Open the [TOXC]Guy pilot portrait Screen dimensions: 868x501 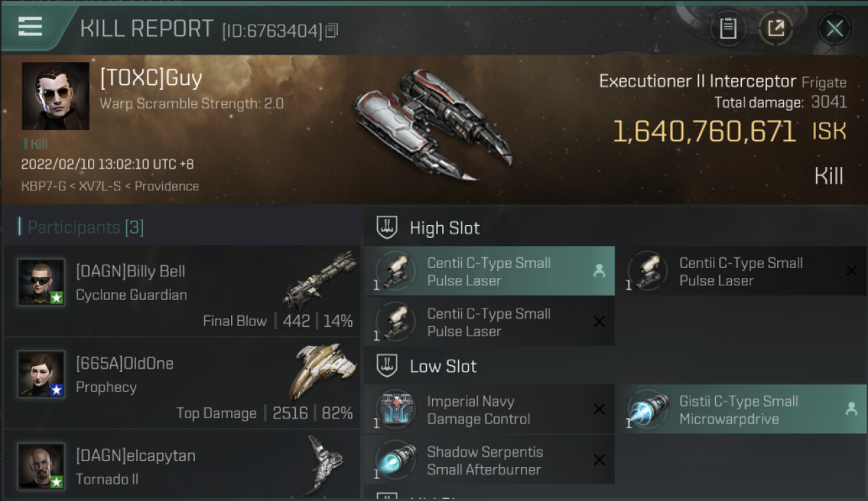(55, 96)
